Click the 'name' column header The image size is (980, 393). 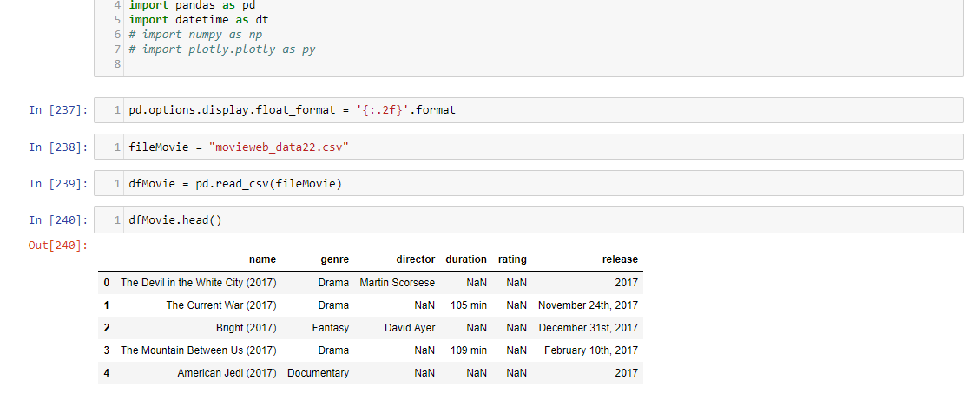click(262, 259)
